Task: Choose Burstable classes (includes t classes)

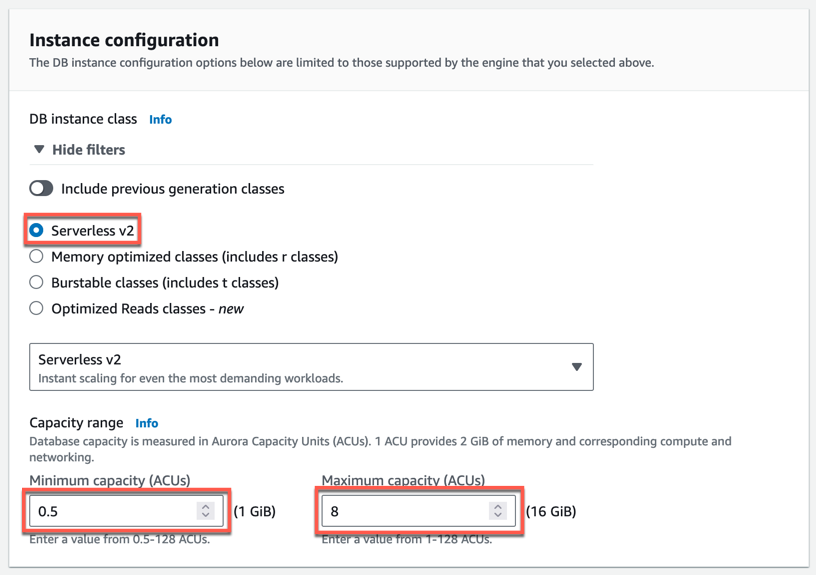Action: click(x=37, y=283)
